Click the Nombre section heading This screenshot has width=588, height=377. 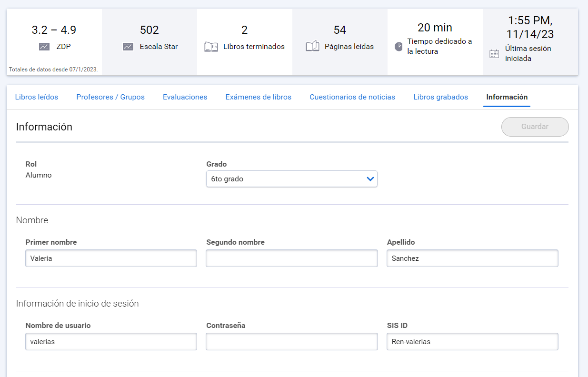pyautogui.click(x=32, y=220)
